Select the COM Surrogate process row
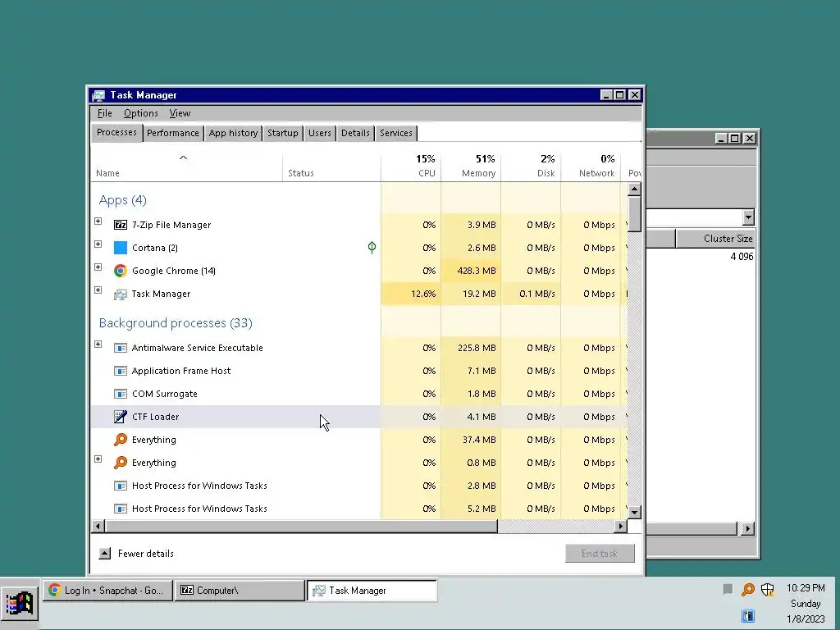 [358, 394]
